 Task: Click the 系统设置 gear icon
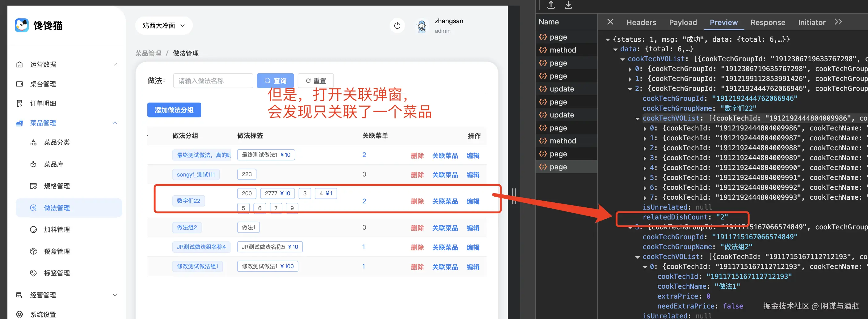[19, 314]
